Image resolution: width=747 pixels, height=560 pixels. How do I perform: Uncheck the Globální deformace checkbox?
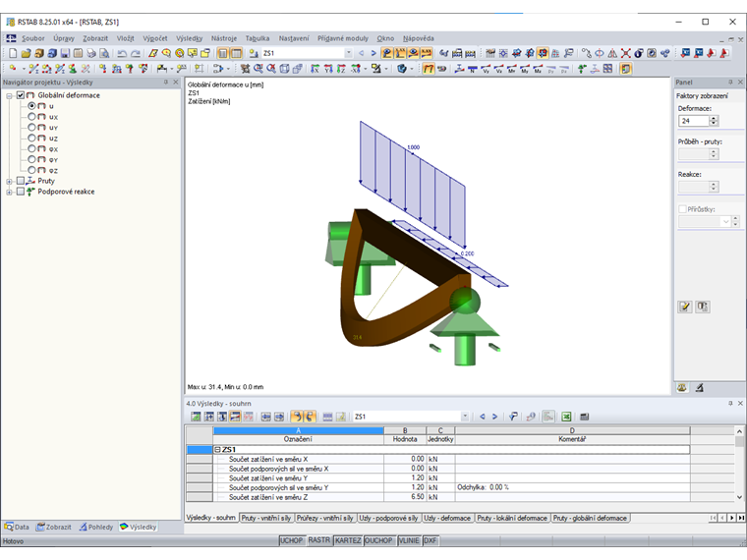tap(21, 95)
